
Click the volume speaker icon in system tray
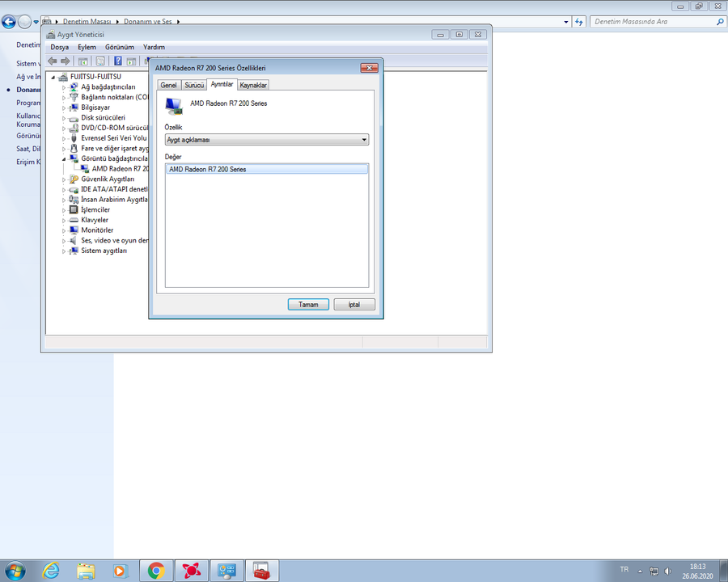pyautogui.click(x=668, y=571)
